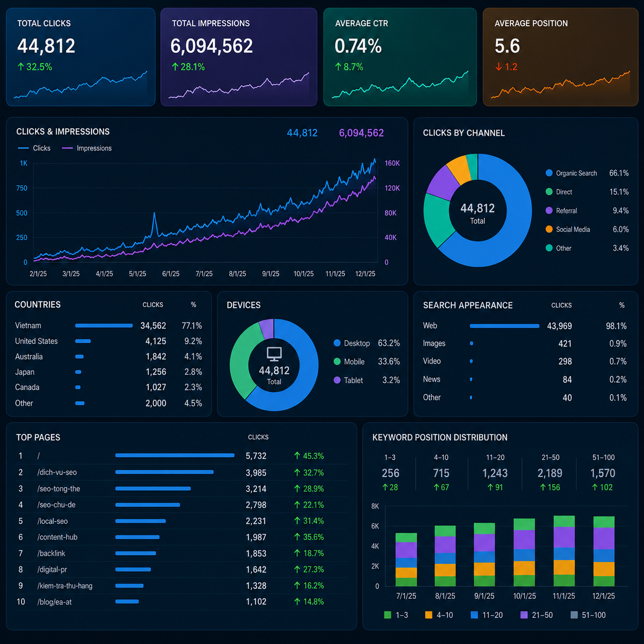Click the Total Impressions summary card

click(x=239, y=57)
